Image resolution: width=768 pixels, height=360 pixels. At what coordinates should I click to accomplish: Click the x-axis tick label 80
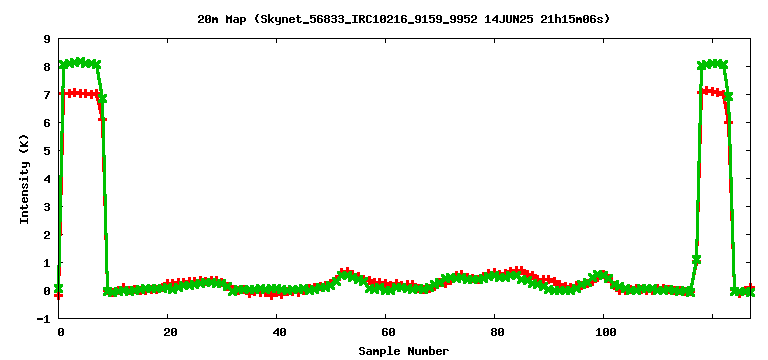[x=495, y=332]
